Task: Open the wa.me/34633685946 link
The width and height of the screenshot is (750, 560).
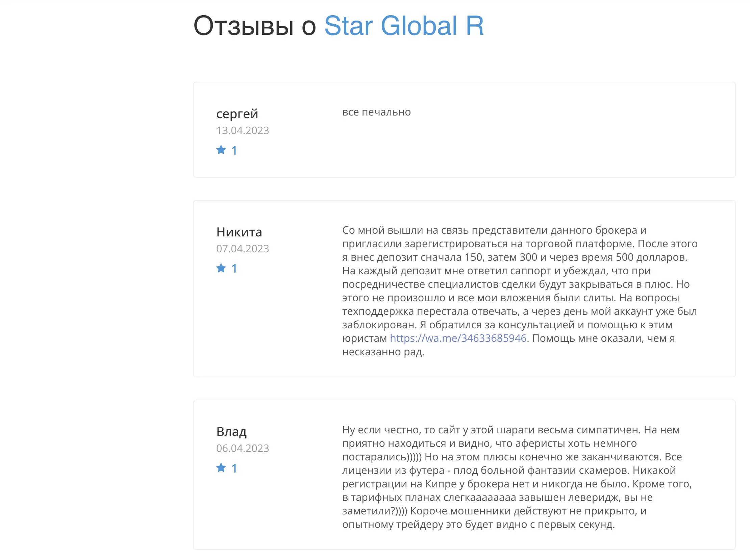Action: 458,338
